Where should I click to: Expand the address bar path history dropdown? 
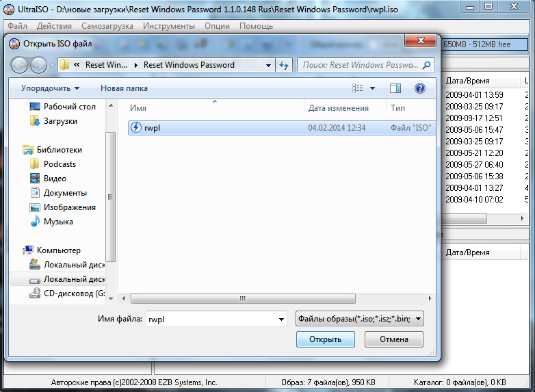tap(268, 65)
